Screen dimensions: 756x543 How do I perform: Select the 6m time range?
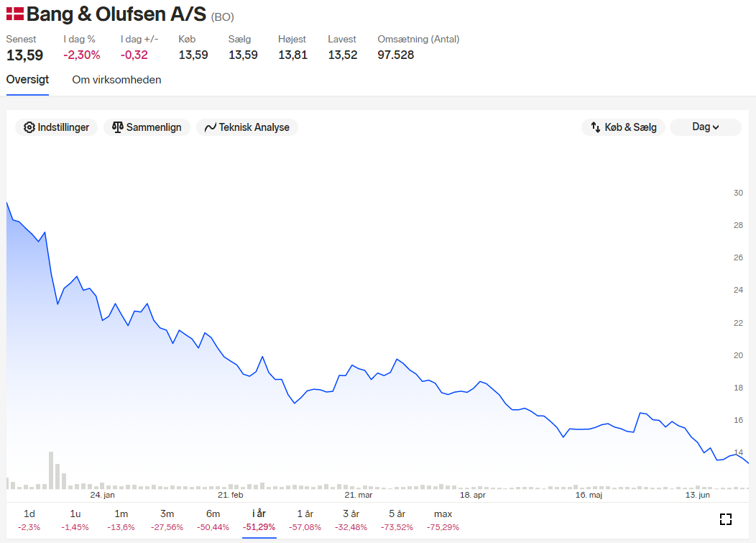coord(213,520)
